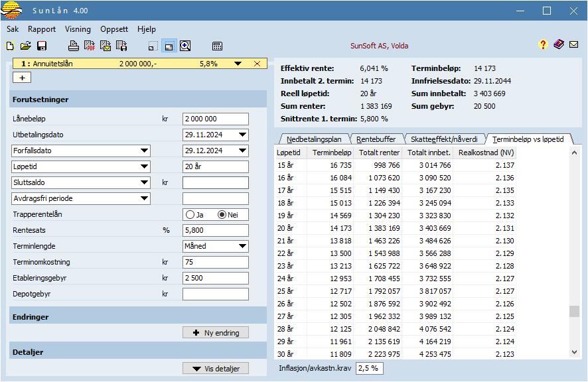
Task: Click the Ny endring button
Action: tap(216, 333)
